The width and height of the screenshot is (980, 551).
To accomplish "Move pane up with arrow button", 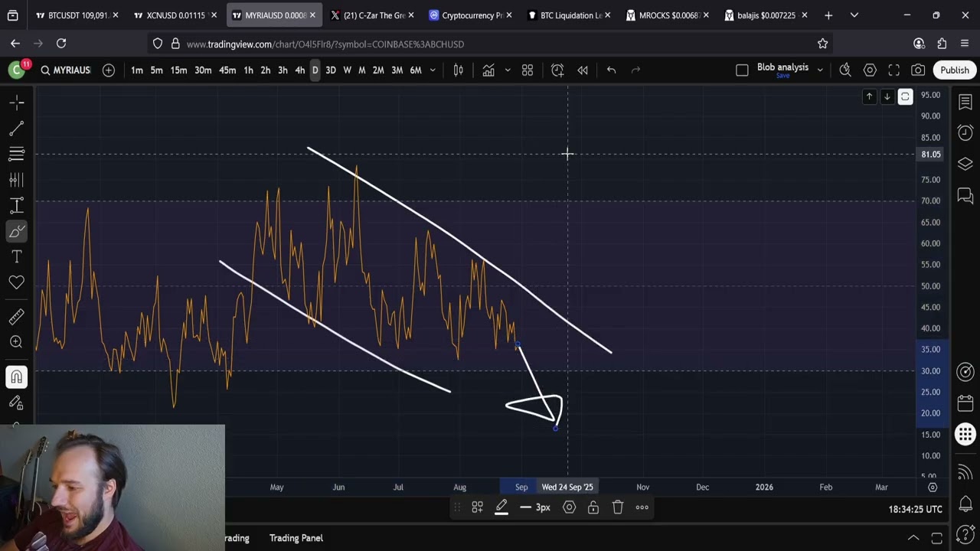I will pyautogui.click(x=869, y=96).
